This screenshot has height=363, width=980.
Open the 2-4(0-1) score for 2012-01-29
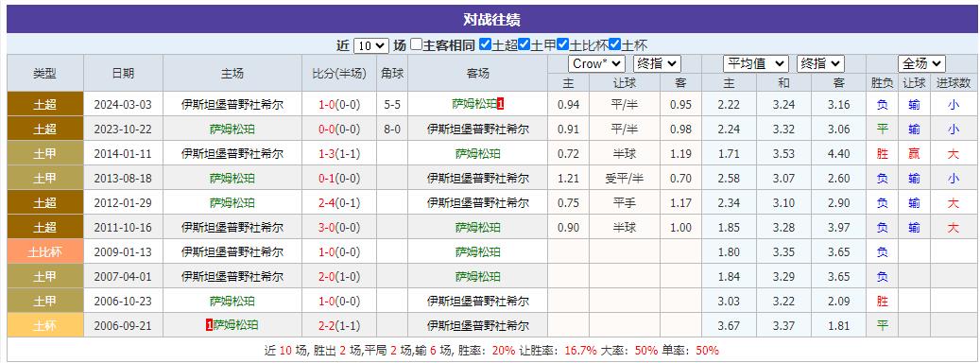coord(339,203)
